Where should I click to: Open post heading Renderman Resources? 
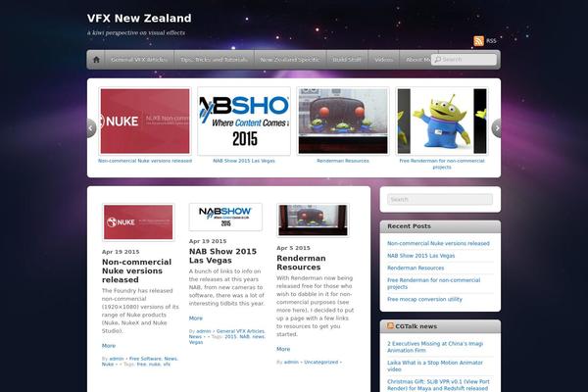(301, 263)
